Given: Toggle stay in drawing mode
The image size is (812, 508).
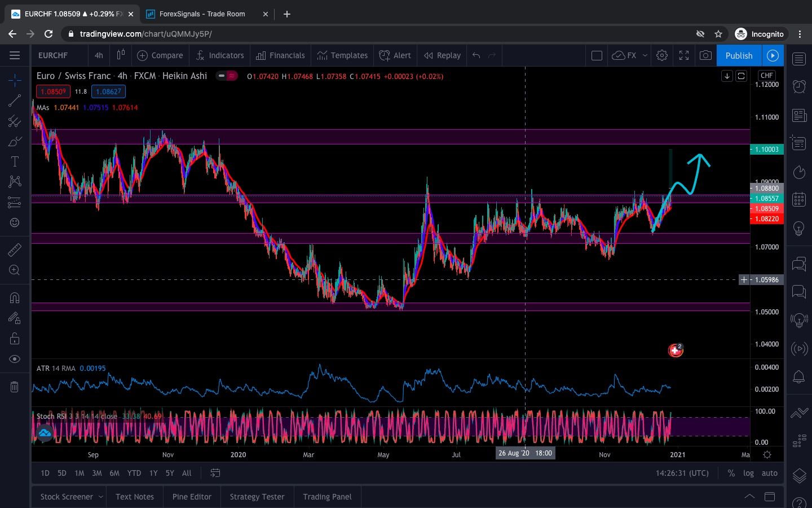Looking at the screenshot, I should click(15, 318).
